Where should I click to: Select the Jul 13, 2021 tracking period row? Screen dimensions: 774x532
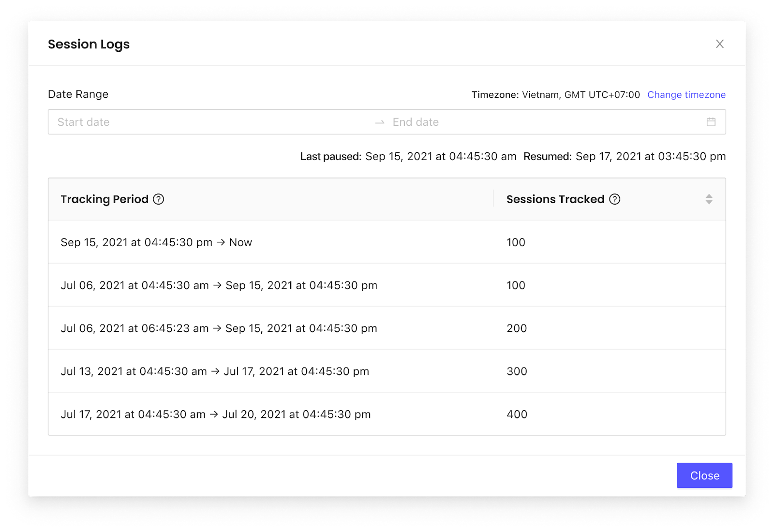pyautogui.click(x=387, y=371)
